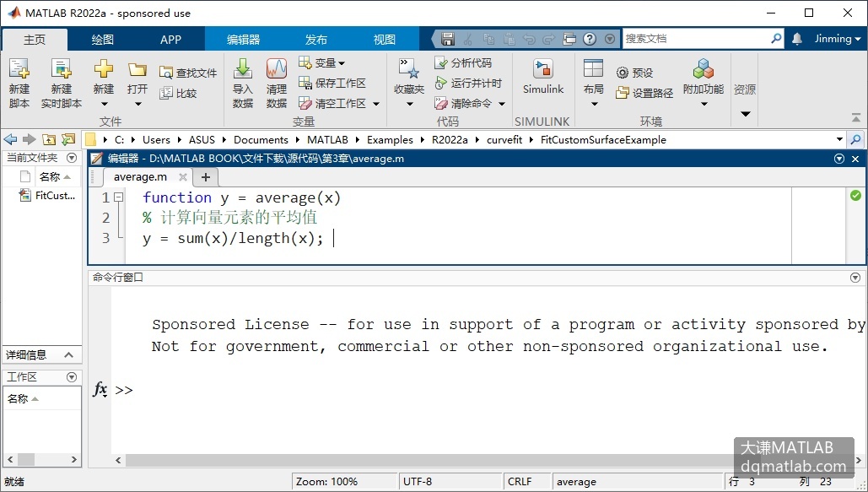Click Import Data (导入数据)
868x492 pixels.
click(242, 83)
